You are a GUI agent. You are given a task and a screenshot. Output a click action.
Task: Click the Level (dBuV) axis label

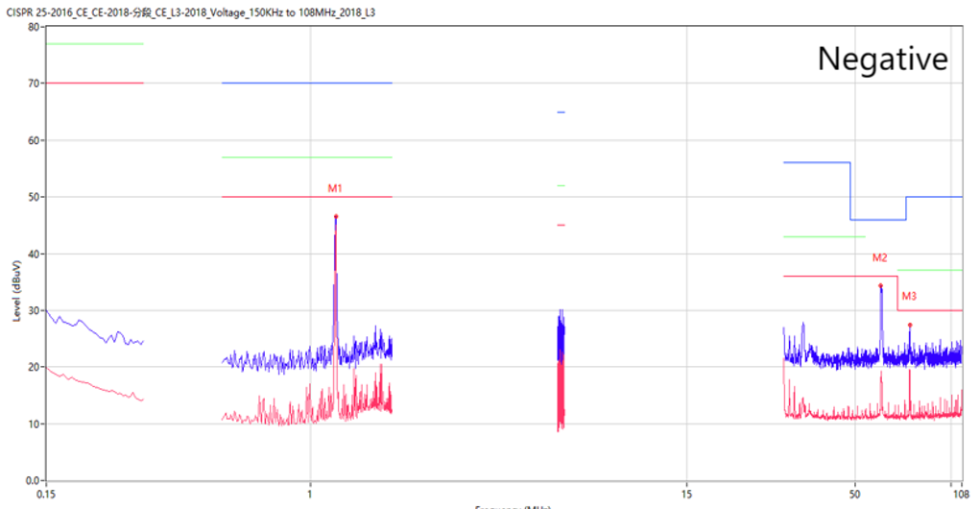click(x=17, y=291)
